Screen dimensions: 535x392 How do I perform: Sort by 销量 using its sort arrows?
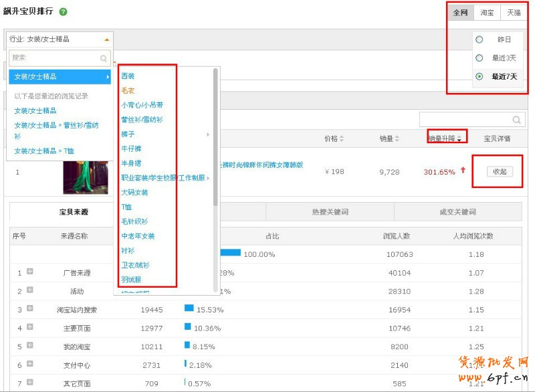(397, 139)
